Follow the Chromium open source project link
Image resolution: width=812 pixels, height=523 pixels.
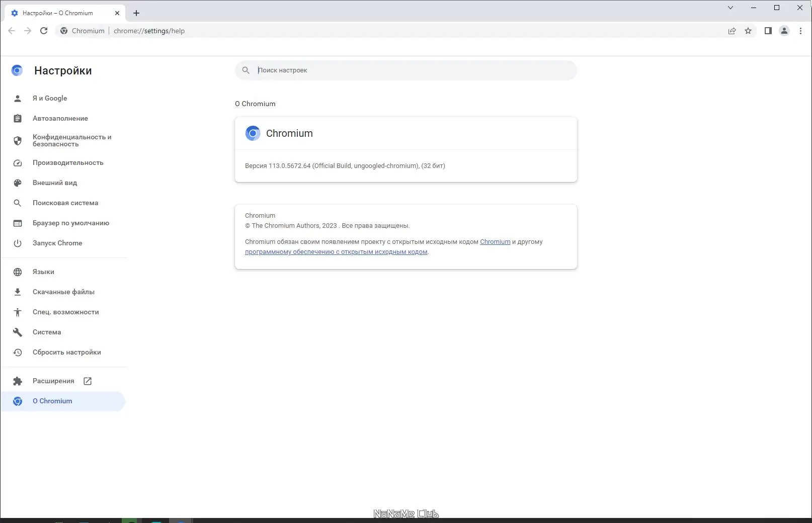point(495,242)
